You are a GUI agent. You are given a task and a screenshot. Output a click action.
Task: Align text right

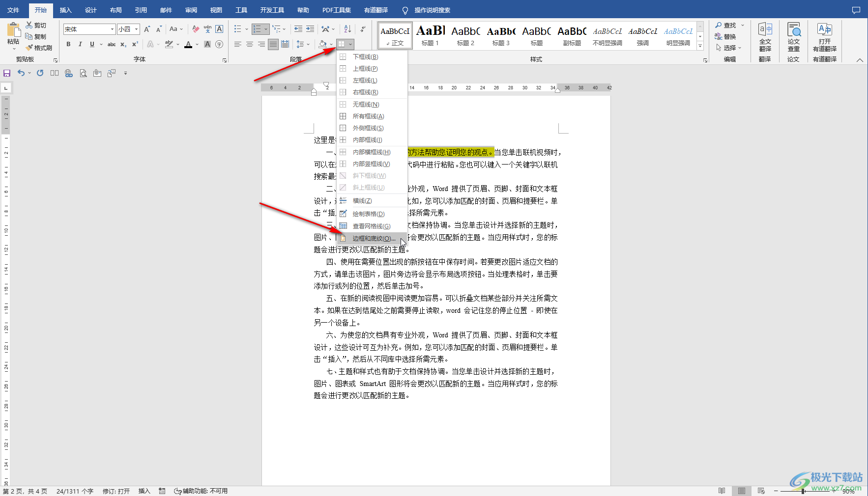pyautogui.click(x=261, y=44)
